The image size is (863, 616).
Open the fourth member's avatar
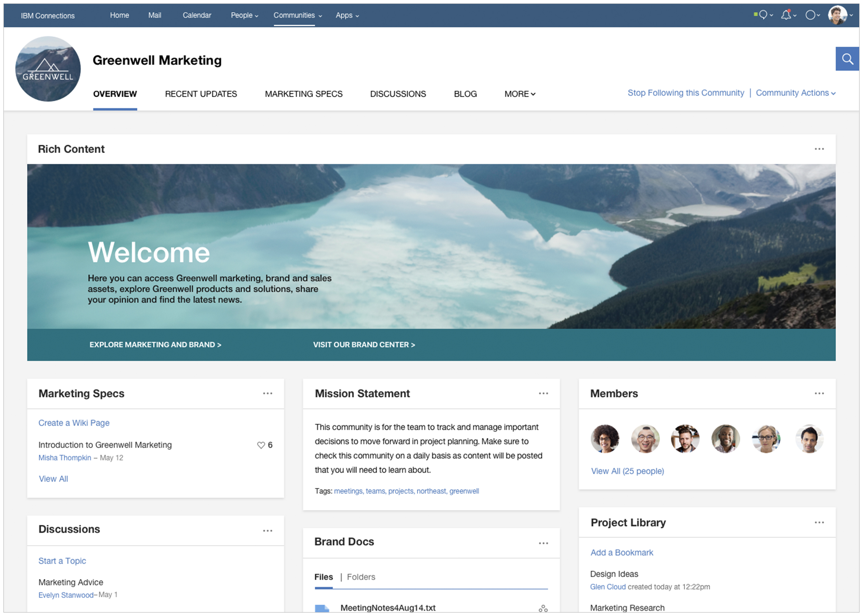[726, 439]
